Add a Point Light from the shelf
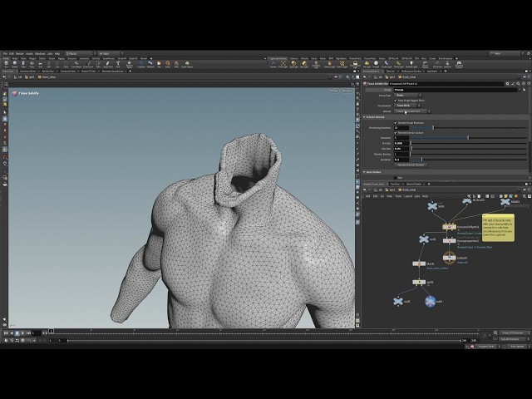 coord(283,64)
